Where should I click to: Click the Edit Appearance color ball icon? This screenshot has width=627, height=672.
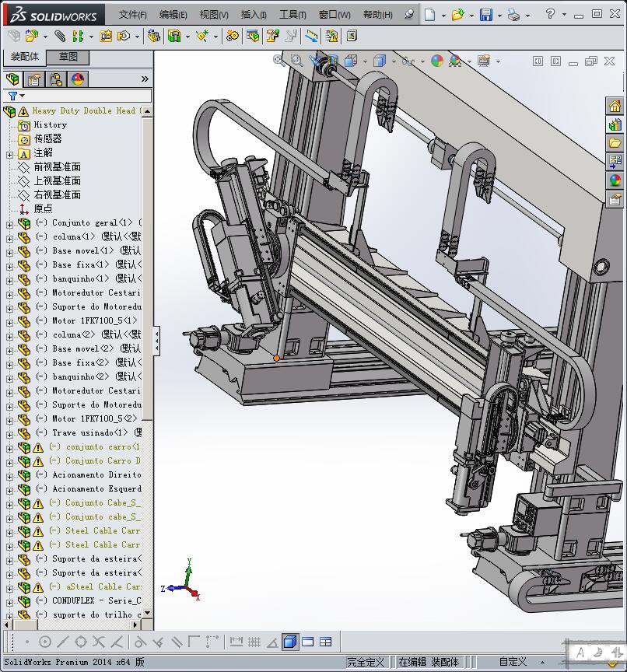pyautogui.click(x=437, y=61)
